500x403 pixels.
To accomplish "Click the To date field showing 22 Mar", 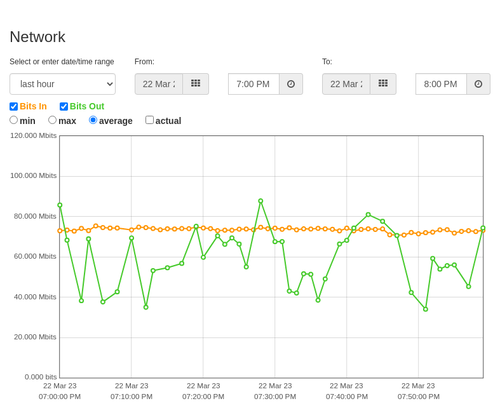I will click(346, 84).
